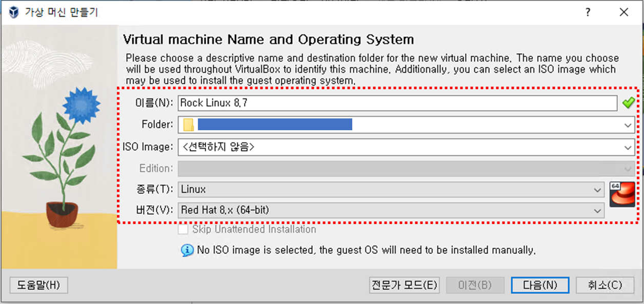The height and width of the screenshot is (304, 644).
Task: Click the 취소(C) cancel button
Action: point(605,285)
